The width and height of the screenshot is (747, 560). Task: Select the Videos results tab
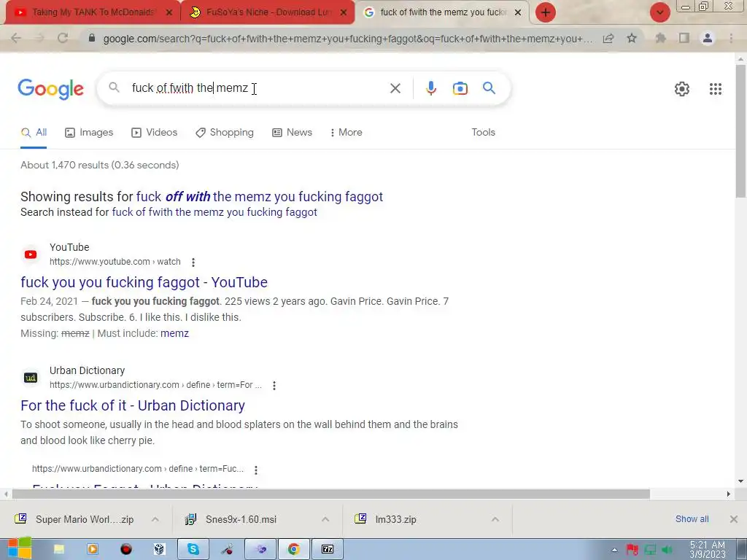point(155,133)
